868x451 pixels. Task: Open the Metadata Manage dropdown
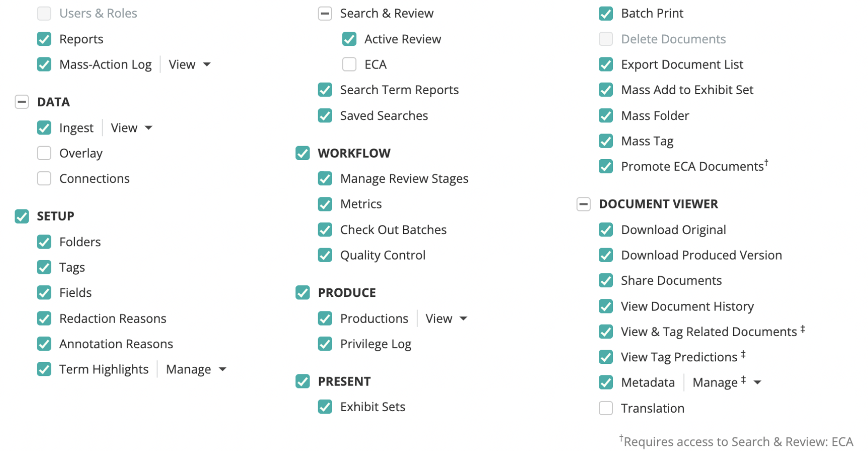726,383
